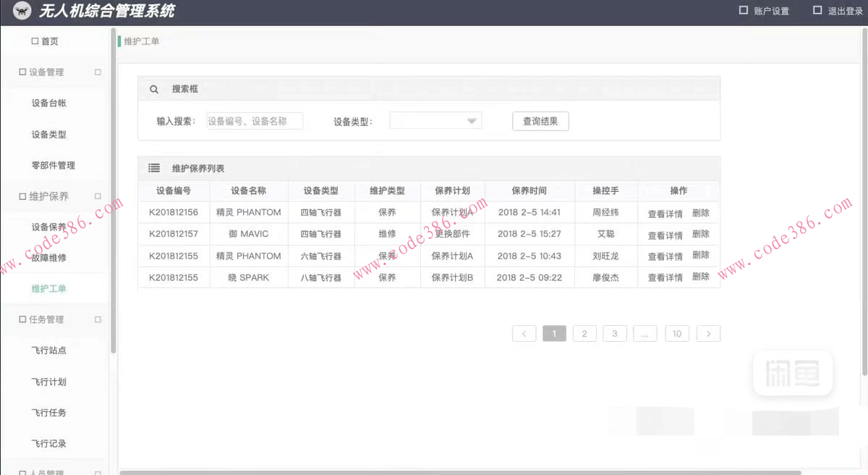Collapse the 维护保养 menu section
The image size is (868, 475).
[98, 196]
